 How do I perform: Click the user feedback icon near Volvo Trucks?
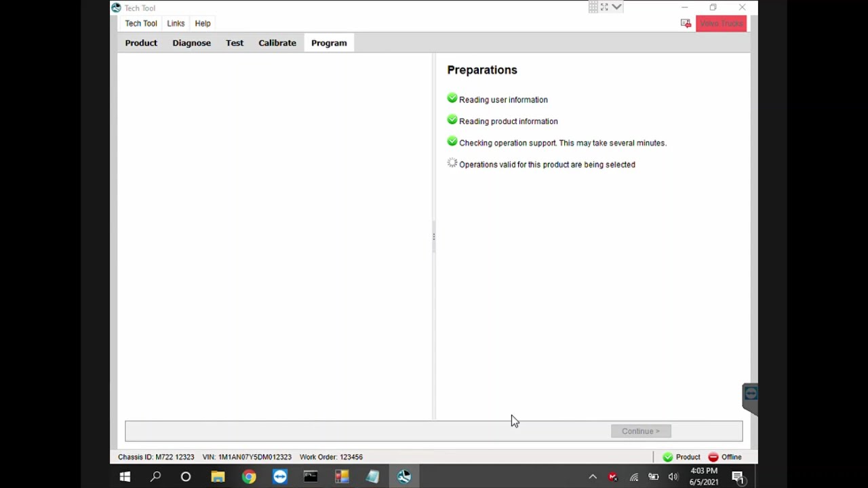(686, 24)
